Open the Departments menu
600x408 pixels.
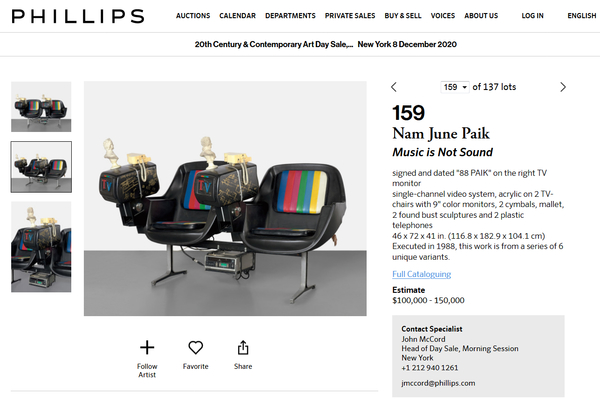coord(290,16)
